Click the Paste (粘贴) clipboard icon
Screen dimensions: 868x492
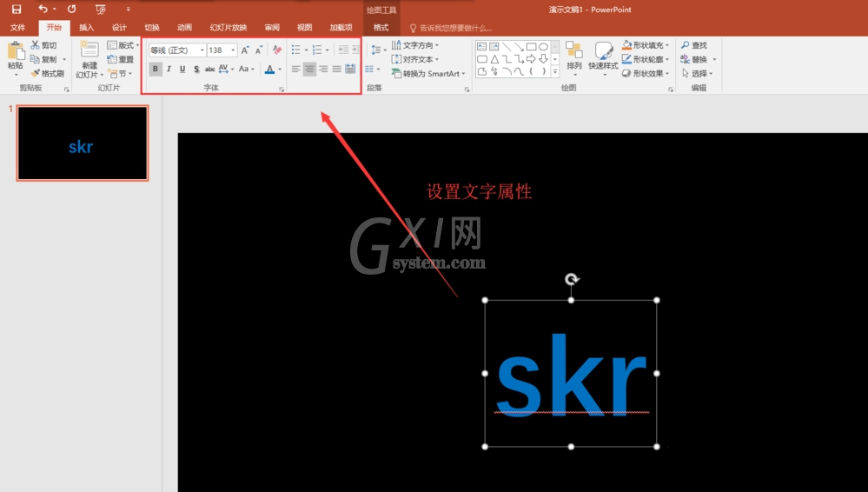coord(16,53)
